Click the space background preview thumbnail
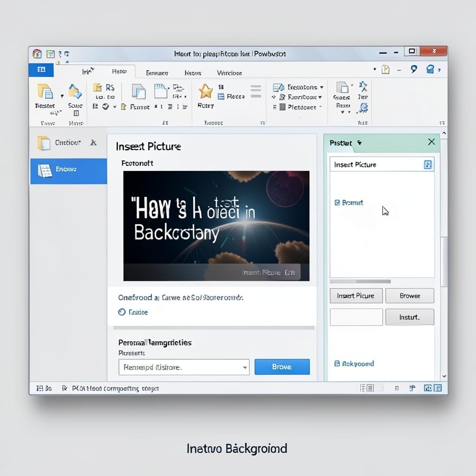This screenshot has height=476, width=476. pyautogui.click(x=216, y=226)
